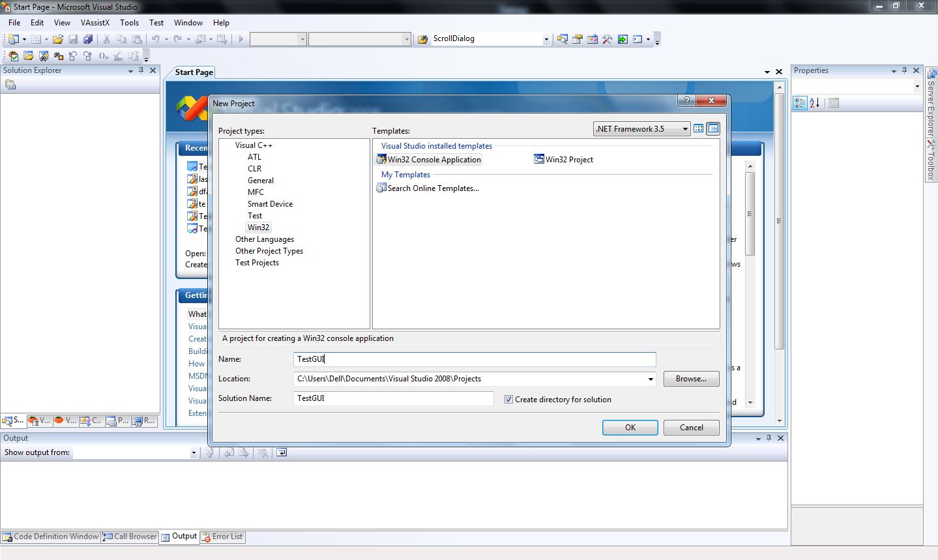Open the Properties panel object selector dropdown

[x=917, y=86]
